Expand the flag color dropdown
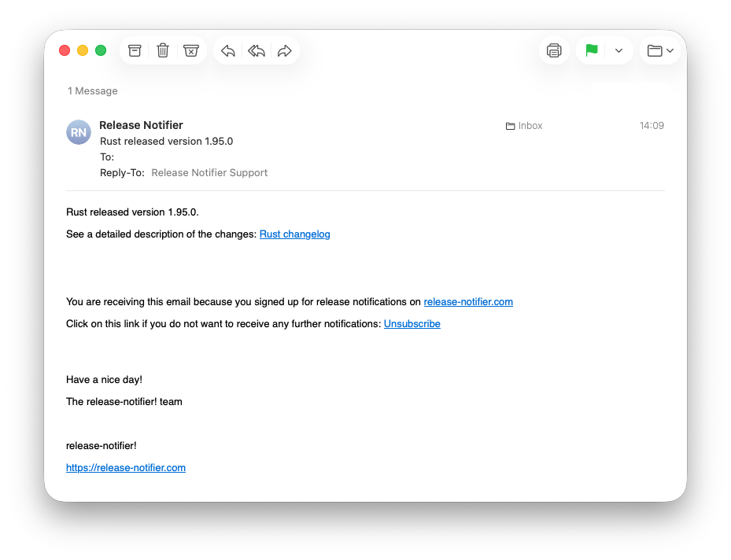Screen dimensions: 731x560 click(x=618, y=50)
